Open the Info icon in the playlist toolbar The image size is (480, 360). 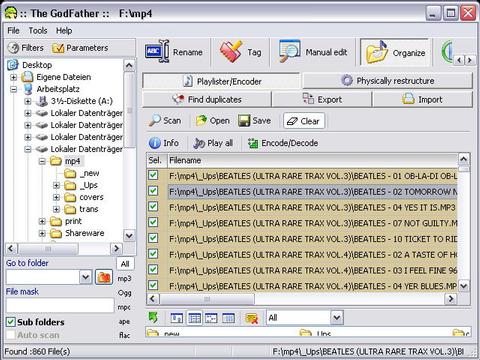[154, 143]
